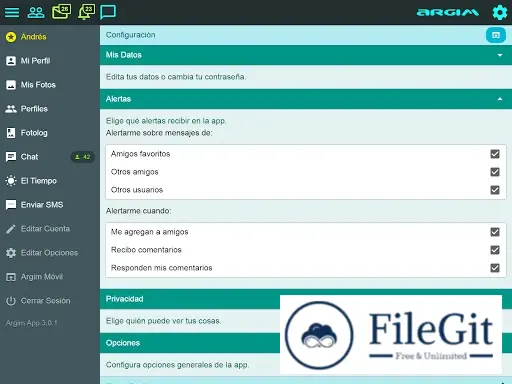Open the messages envelope icon with badge

pyautogui.click(x=61, y=12)
